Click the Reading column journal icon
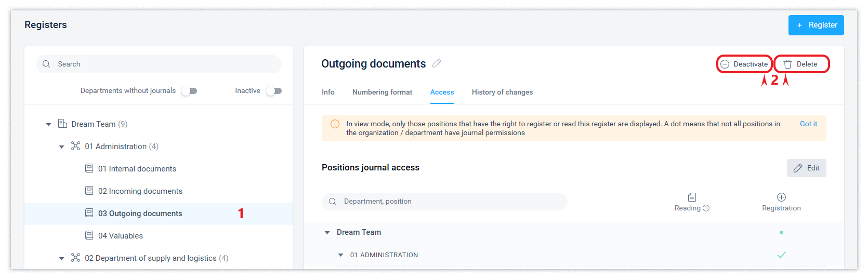868x279 pixels. [692, 197]
